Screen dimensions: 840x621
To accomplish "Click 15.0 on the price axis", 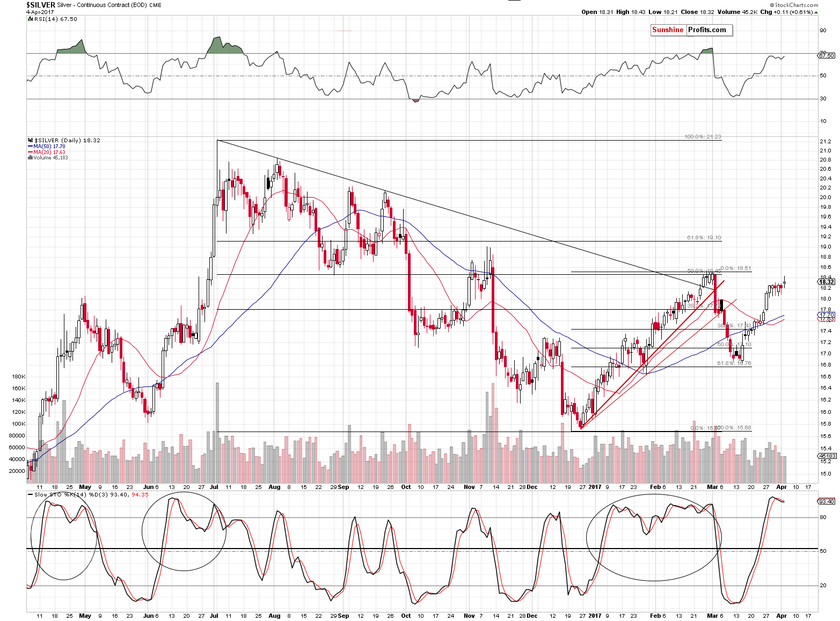I will 826,474.
